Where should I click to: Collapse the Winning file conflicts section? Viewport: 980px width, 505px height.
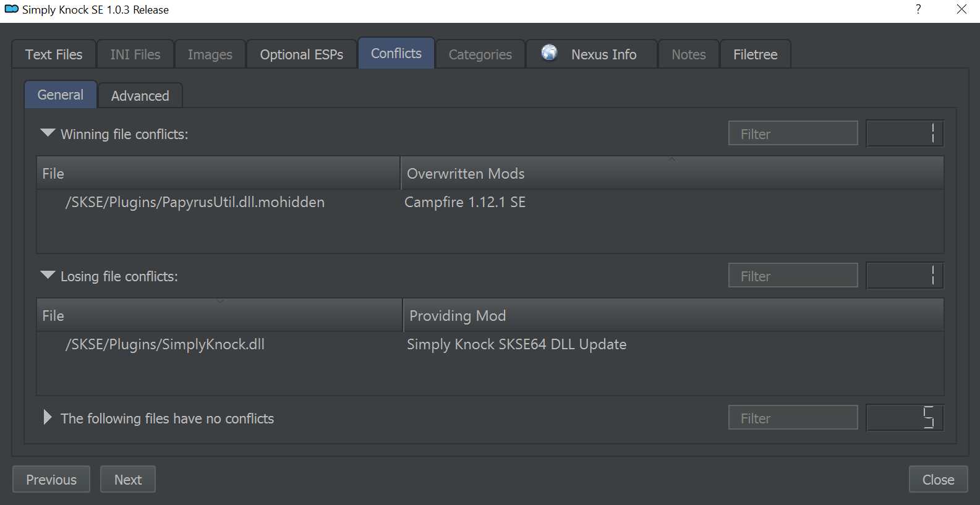click(48, 134)
